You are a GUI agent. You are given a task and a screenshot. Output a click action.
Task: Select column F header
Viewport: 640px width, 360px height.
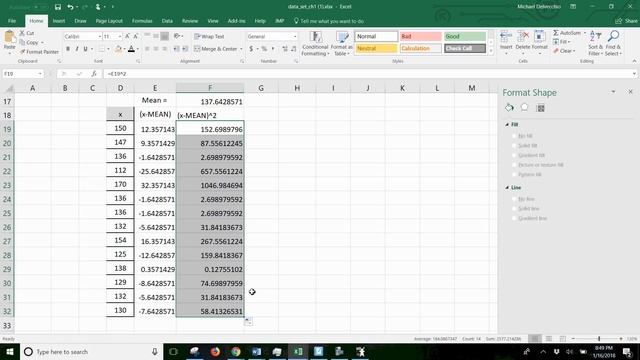click(210, 88)
